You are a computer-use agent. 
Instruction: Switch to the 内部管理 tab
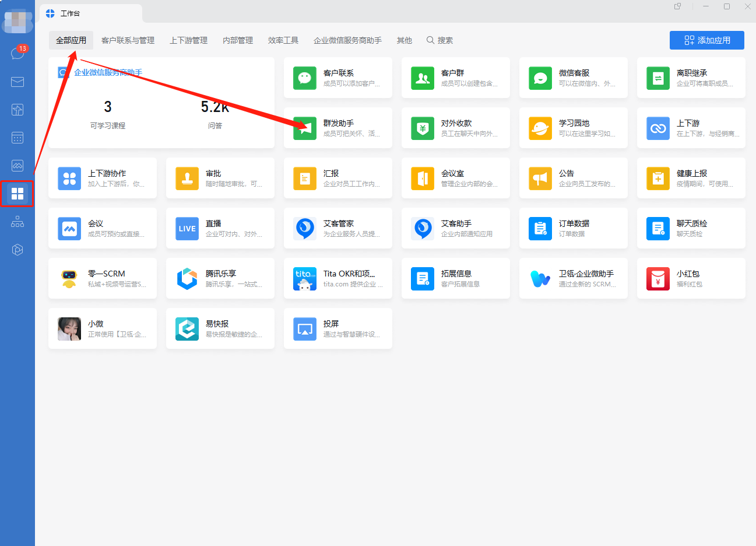point(238,40)
